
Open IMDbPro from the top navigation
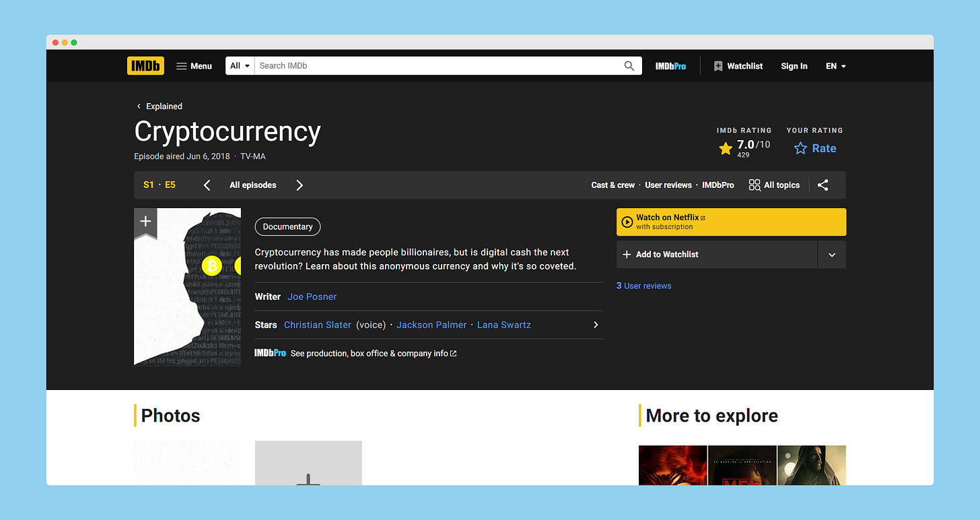671,66
